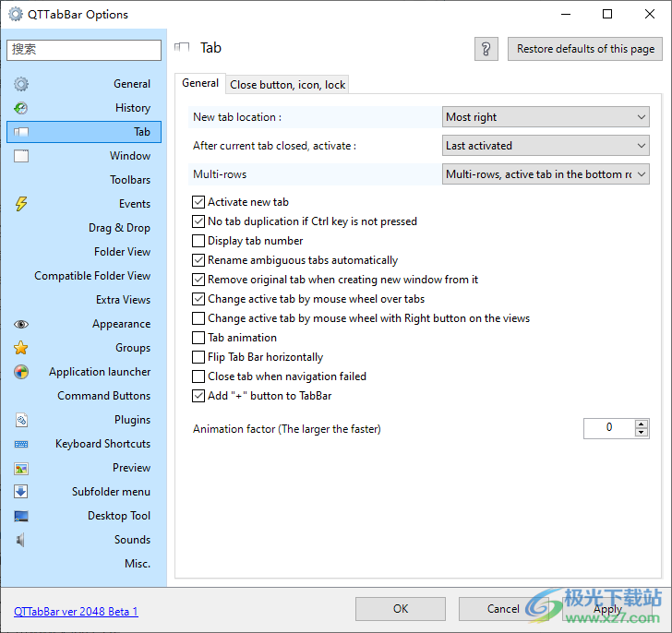Click the help question mark button
The image size is (672, 633).
[486, 49]
